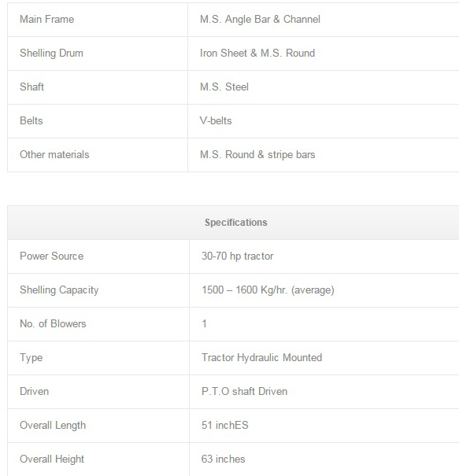459x476 pixels.
Task: Select the V-belts value text
Action: [x=216, y=121]
